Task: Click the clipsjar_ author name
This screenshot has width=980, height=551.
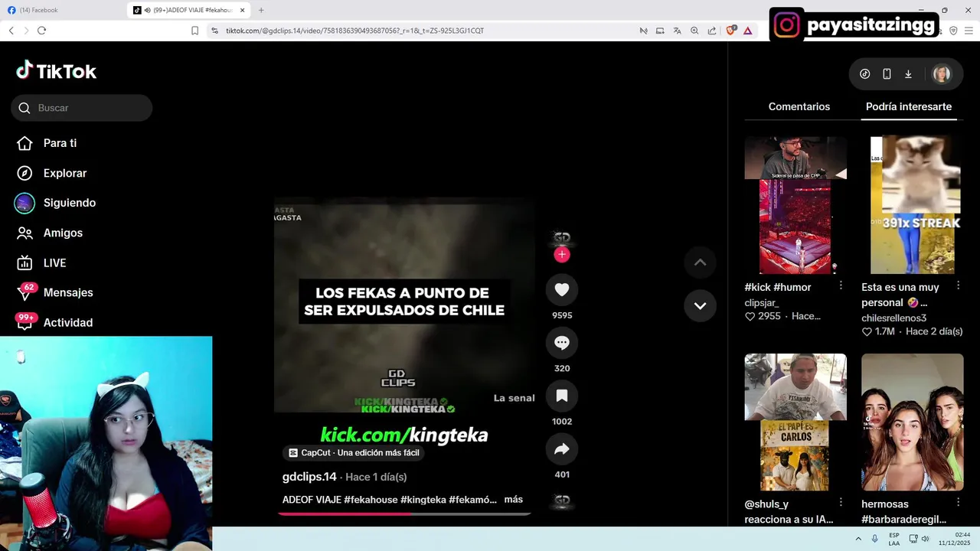Action: click(762, 302)
